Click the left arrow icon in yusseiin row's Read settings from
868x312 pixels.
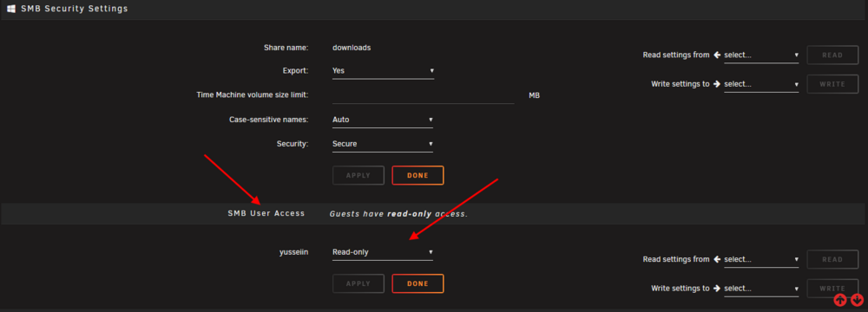[x=717, y=259]
